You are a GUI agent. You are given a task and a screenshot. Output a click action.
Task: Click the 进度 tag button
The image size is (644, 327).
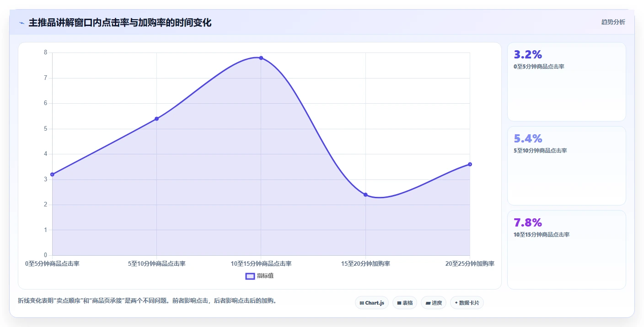click(434, 303)
